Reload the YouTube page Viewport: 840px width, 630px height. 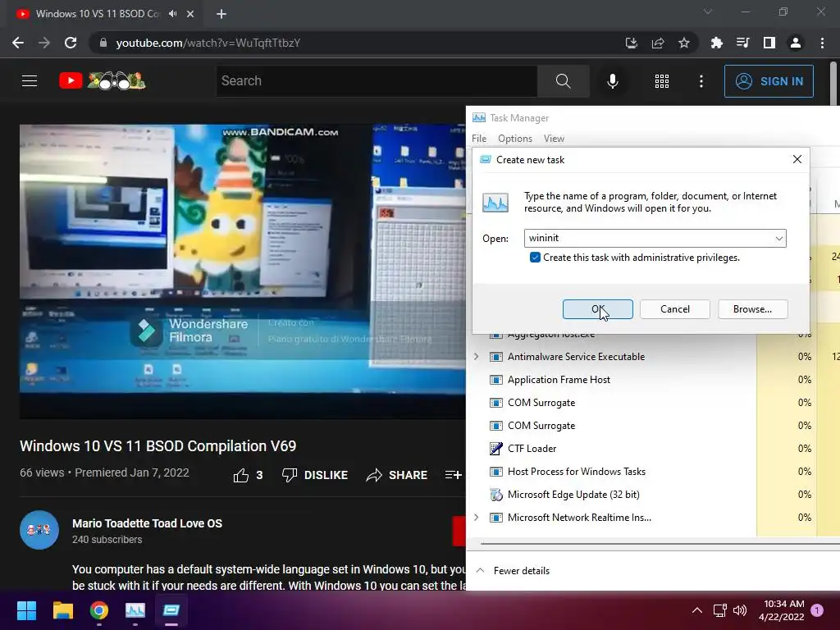tap(71, 43)
